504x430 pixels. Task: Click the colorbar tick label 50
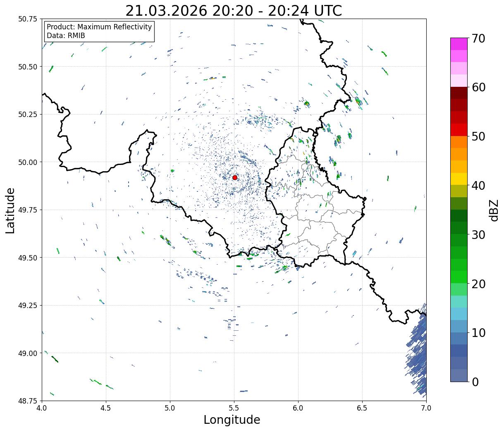[479, 136]
